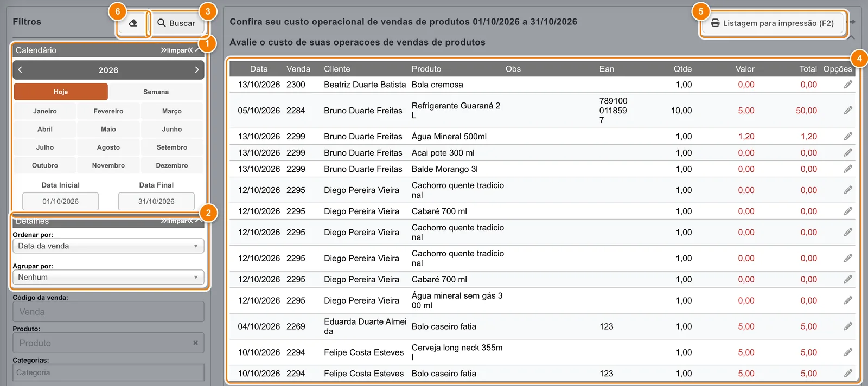
Task: Select Novembro month filter
Action: pyautogui.click(x=108, y=165)
